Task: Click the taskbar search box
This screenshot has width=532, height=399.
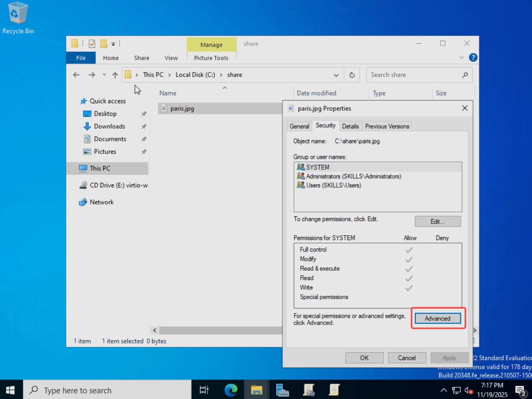Action: point(107,390)
